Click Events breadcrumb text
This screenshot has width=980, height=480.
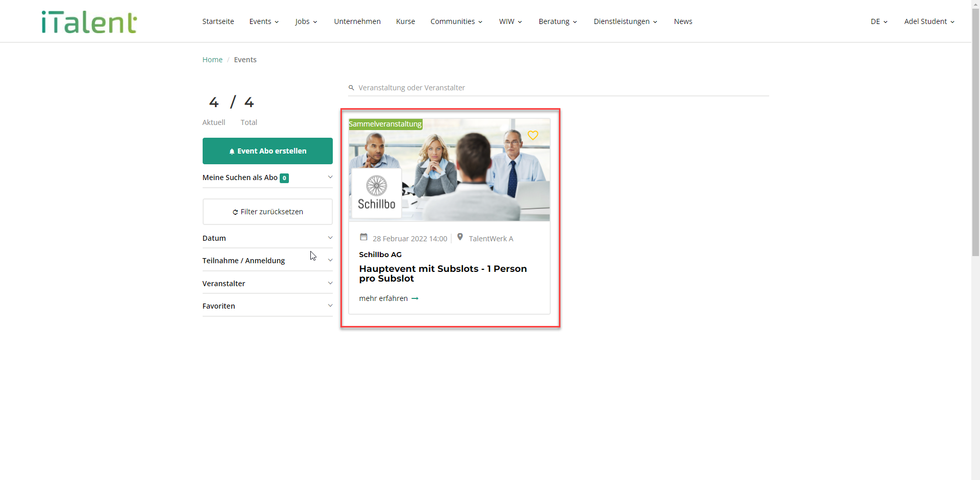[x=245, y=60]
